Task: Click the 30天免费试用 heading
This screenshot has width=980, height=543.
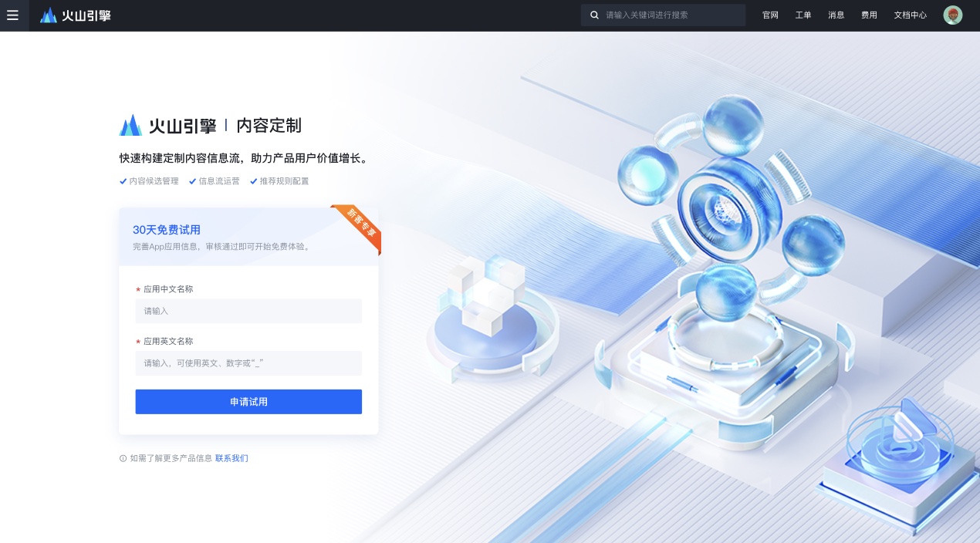Action: [167, 230]
